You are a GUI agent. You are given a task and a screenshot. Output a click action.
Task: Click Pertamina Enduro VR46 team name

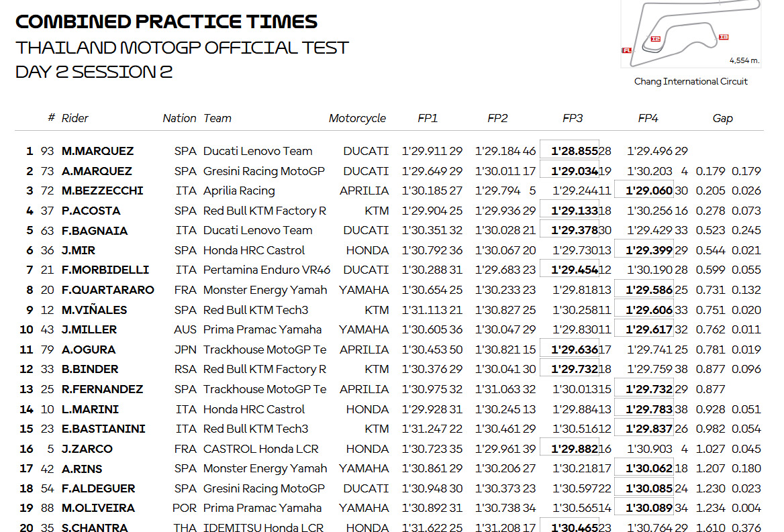[x=266, y=270]
